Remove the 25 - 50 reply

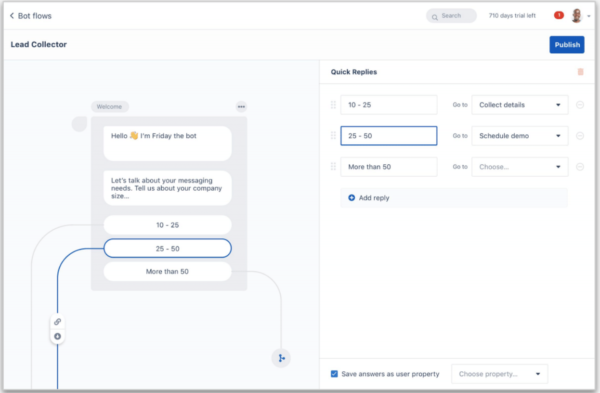point(580,135)
